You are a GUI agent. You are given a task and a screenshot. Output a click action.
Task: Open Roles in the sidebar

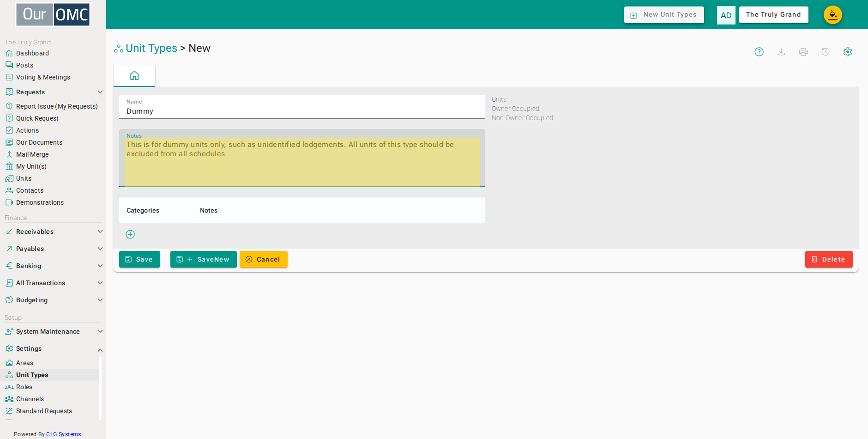point(24,387)
